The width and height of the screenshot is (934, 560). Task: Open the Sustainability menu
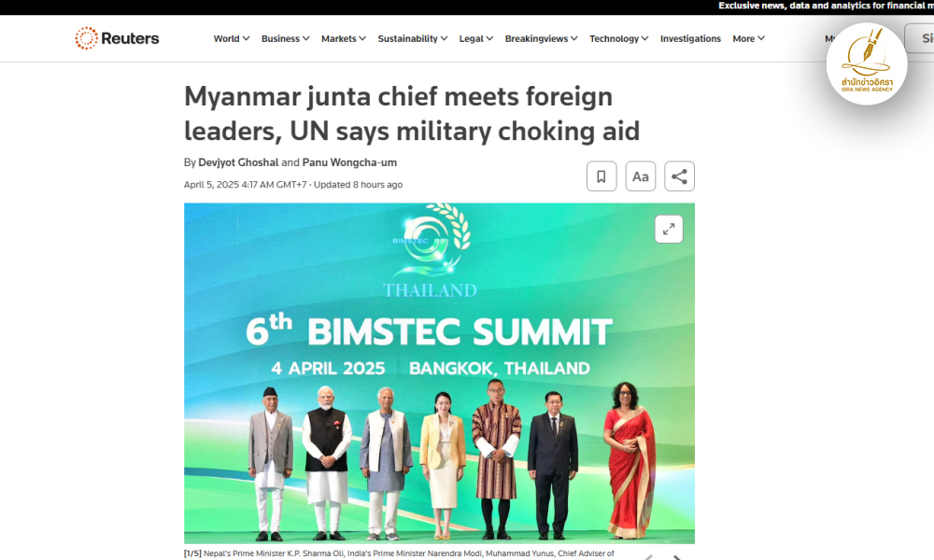click(412, 38)
